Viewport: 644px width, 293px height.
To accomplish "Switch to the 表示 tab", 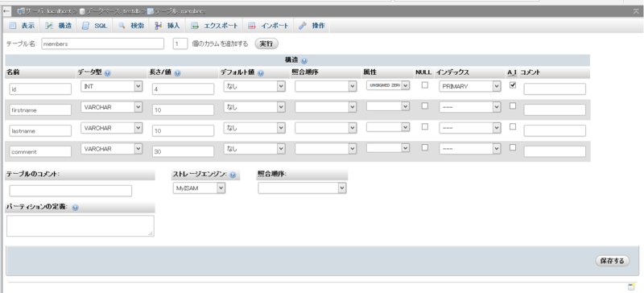I will (23, 26).
